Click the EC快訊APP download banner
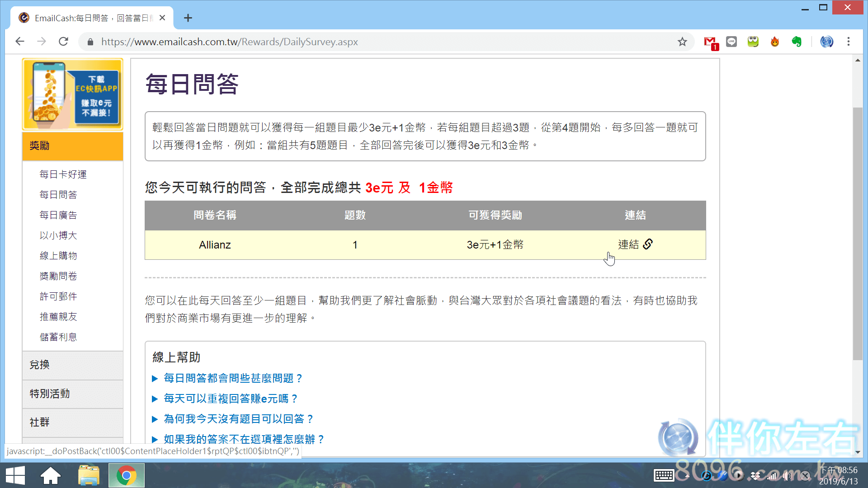Image resolution: width=868 pixels, height=488 pixels. 73,94
